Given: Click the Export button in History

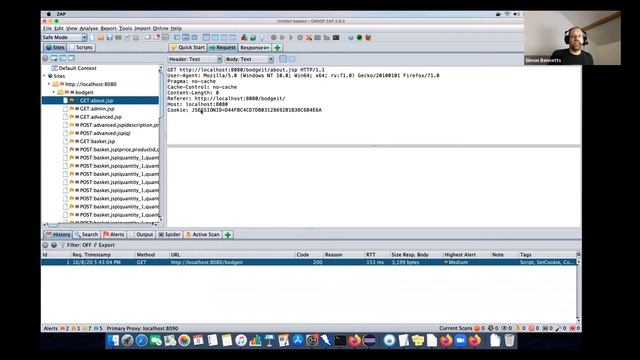Looking at the screenshot, I should click(x=104, y=245).
